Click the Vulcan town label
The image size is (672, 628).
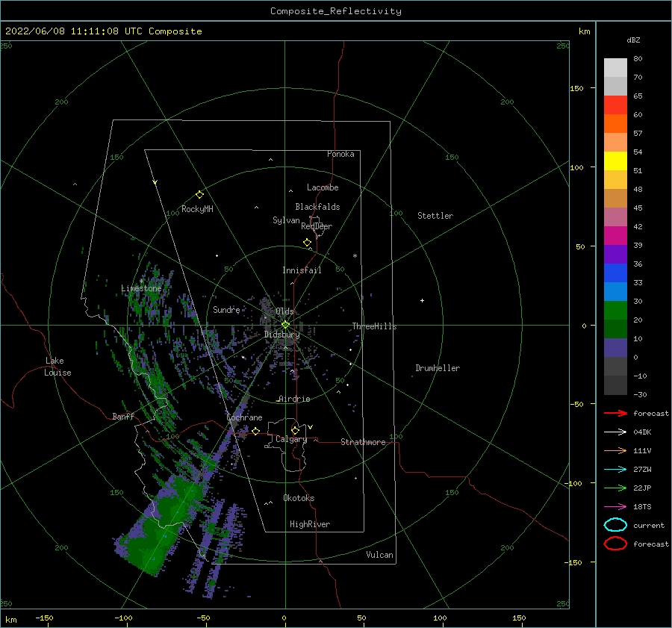coord(379,555)
